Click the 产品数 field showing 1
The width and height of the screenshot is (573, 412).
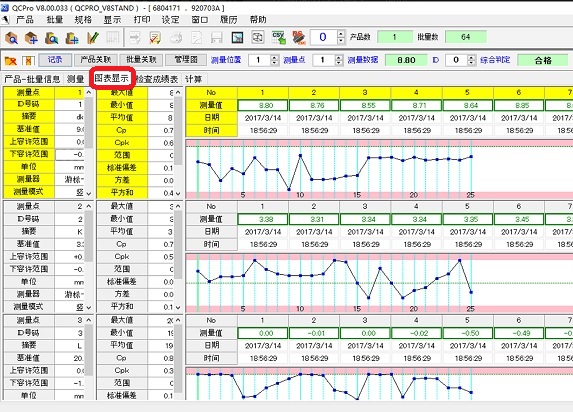395,37
